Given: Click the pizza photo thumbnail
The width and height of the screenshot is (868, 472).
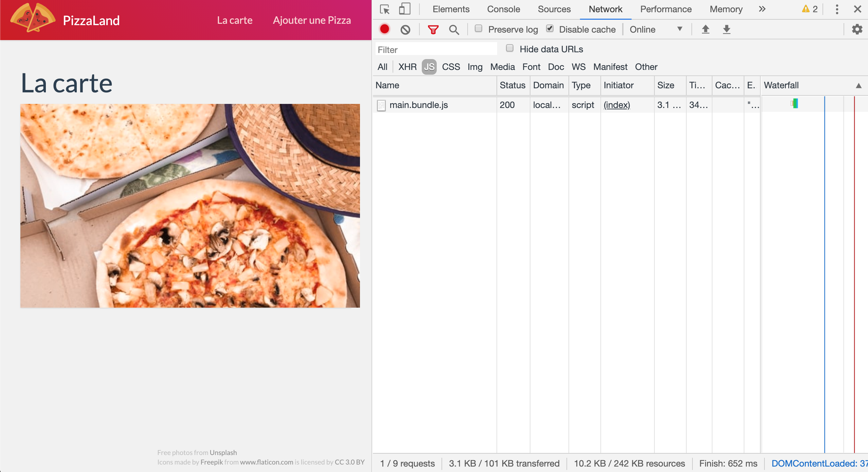Looking at the screenshot, I should click(190, 206).
